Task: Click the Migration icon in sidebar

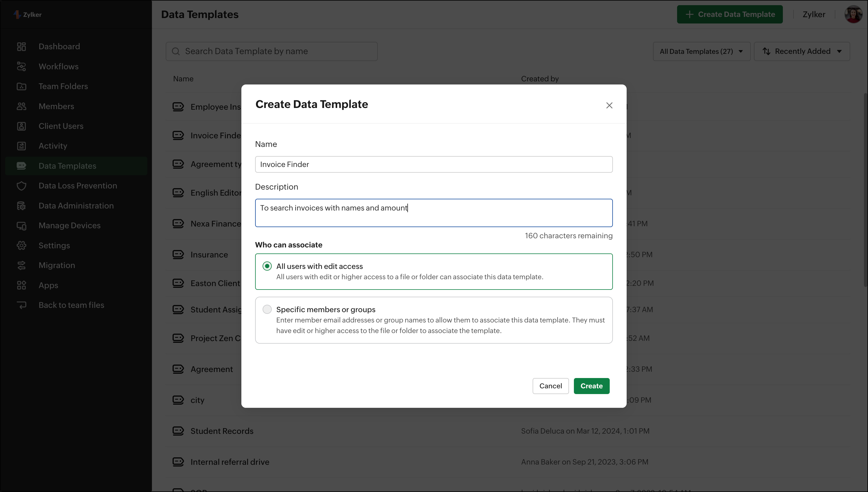Action: click(21, 265)
